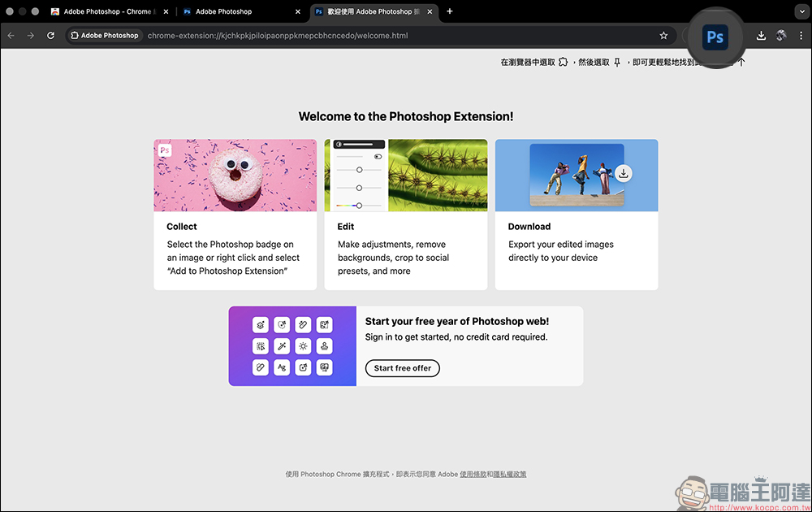Toggle the switch shown in Edit card panel

377,156
